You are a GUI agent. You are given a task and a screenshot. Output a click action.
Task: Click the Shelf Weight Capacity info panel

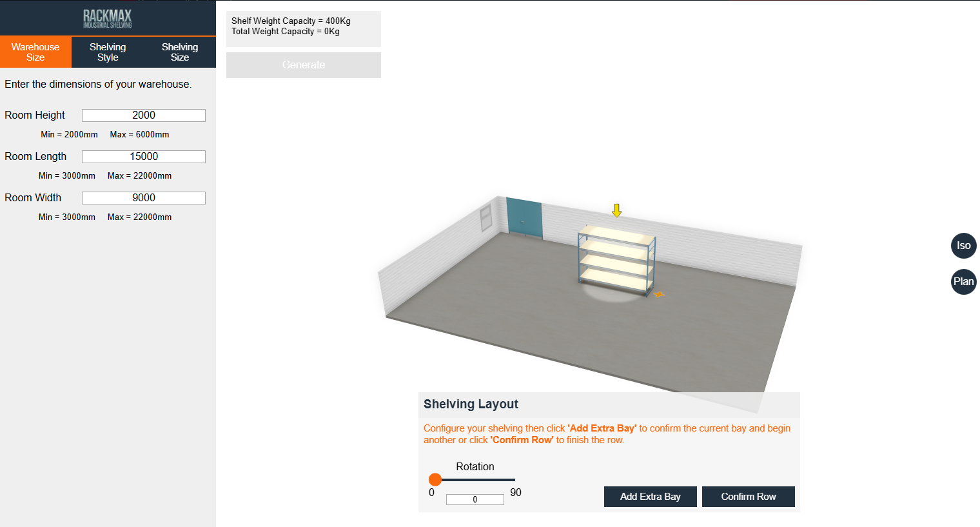click(303, 28)
